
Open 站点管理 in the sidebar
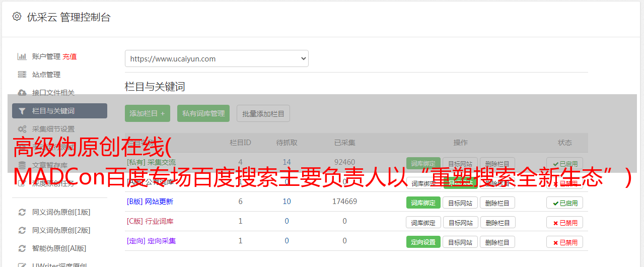coord(46,75)
